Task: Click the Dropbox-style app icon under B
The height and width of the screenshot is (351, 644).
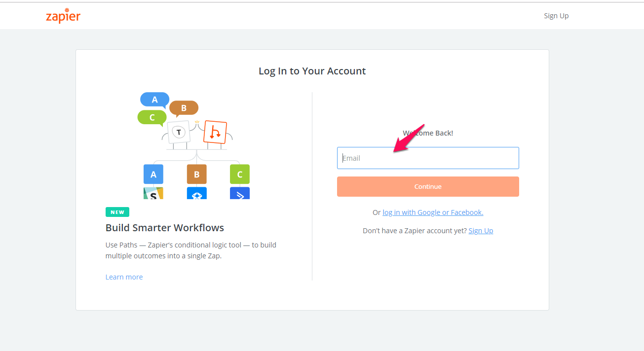Action: tap(196, 193)
